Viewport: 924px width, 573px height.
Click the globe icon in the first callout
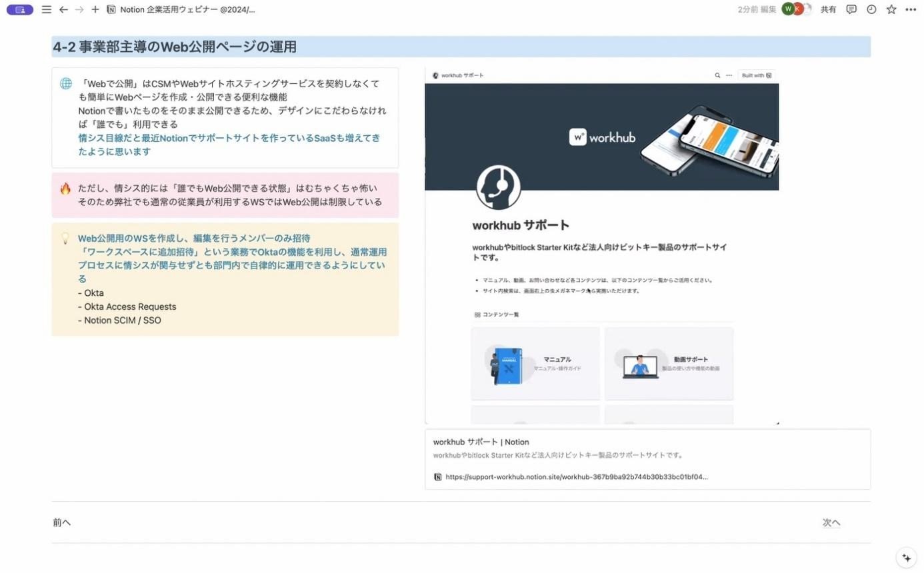click(66, 83)
